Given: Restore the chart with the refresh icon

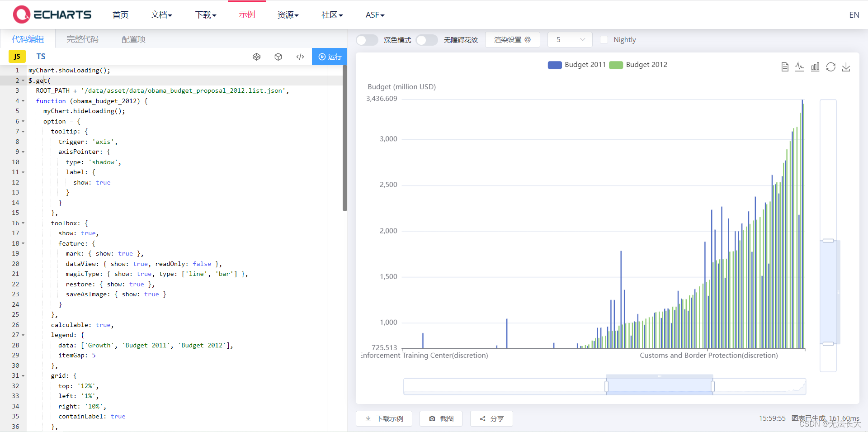Looking at the screenshot, I should click(x=831, y=66).
